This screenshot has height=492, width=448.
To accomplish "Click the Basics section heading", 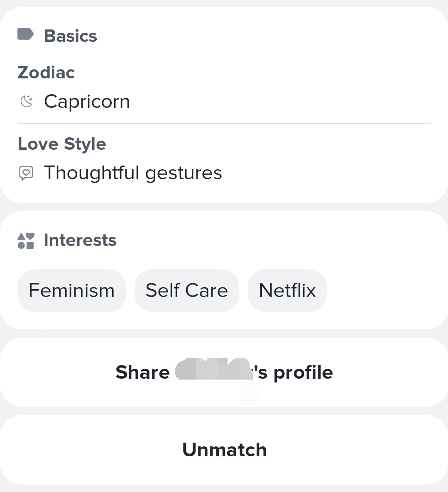I will (71, 36).
